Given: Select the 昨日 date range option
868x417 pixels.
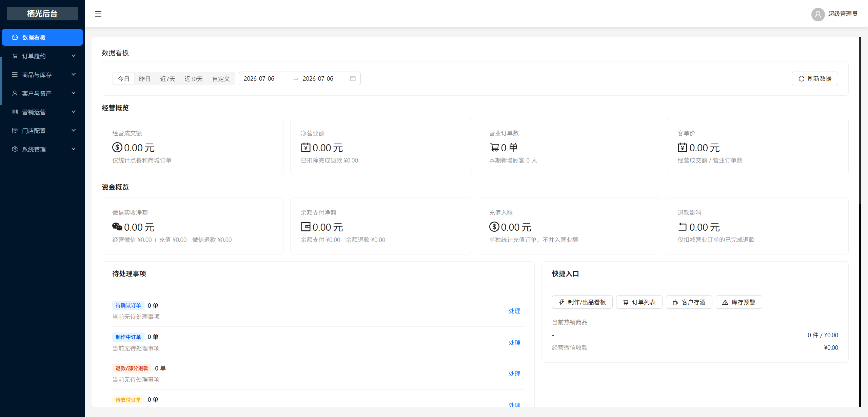Looking at the screenshot, I should (145, 79).
